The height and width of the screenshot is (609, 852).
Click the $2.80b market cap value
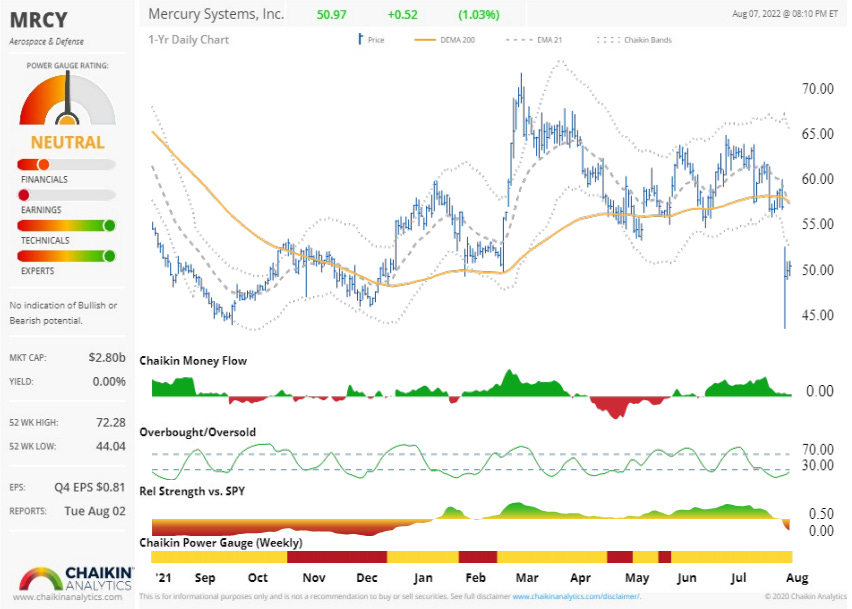(107, 357)
